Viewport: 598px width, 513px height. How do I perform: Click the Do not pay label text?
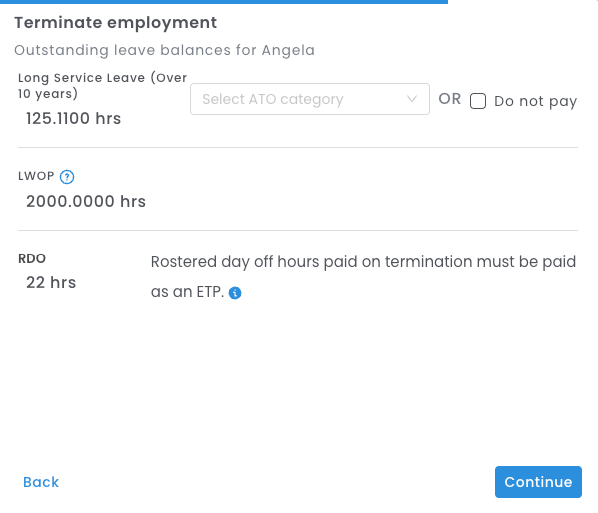click(x=535, y=101)
